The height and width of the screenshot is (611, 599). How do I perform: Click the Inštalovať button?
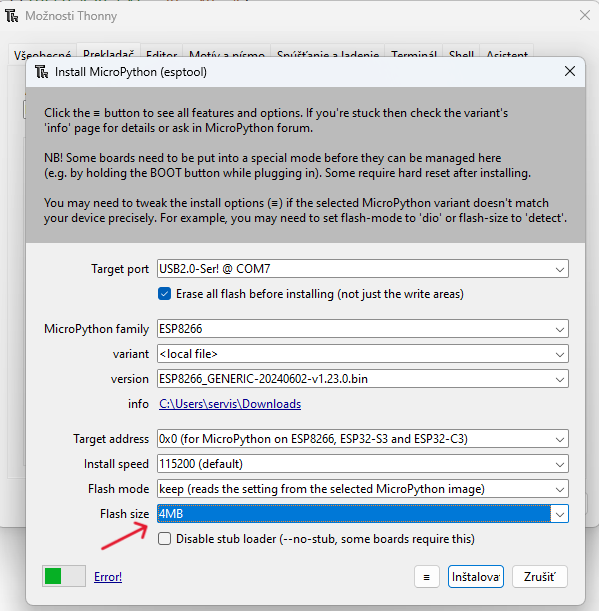(475, 577)
